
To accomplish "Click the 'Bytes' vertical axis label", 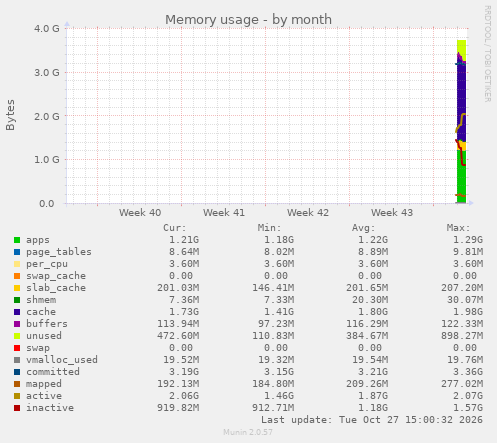I will pyautogui.click(x=10, y=115).
